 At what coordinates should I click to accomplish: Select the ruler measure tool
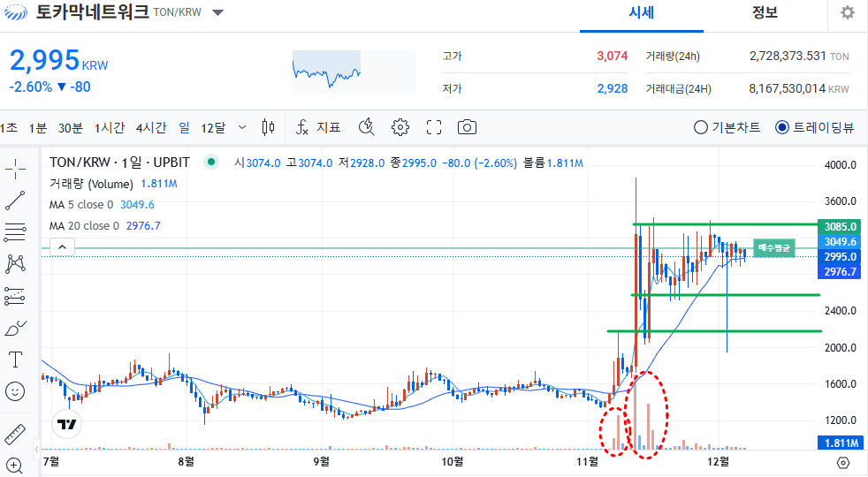[x=15, y=435]
